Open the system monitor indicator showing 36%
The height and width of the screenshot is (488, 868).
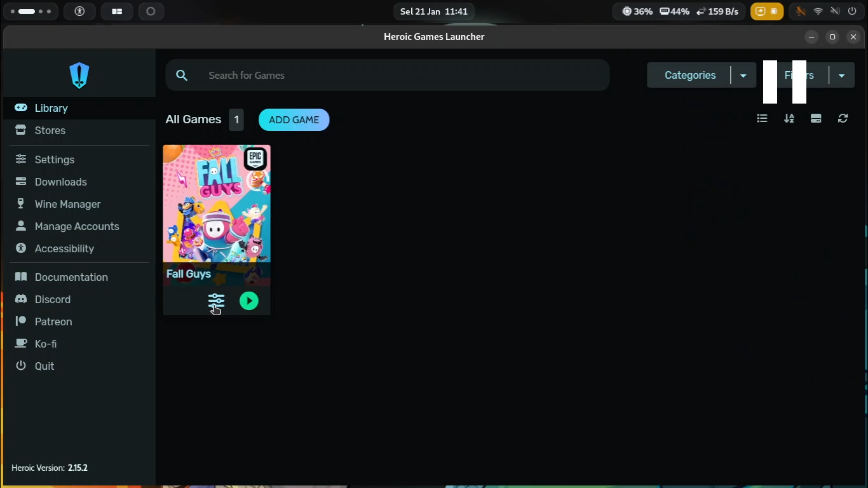637,11
